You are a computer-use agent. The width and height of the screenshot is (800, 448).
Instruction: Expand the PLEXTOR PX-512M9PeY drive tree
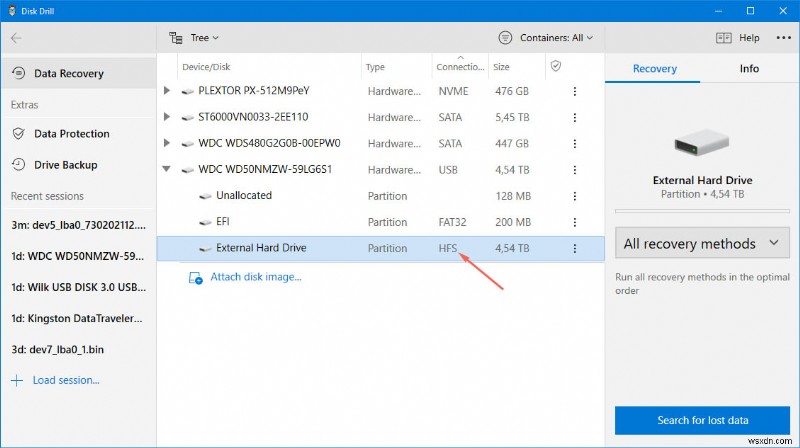tap(167, 91)
